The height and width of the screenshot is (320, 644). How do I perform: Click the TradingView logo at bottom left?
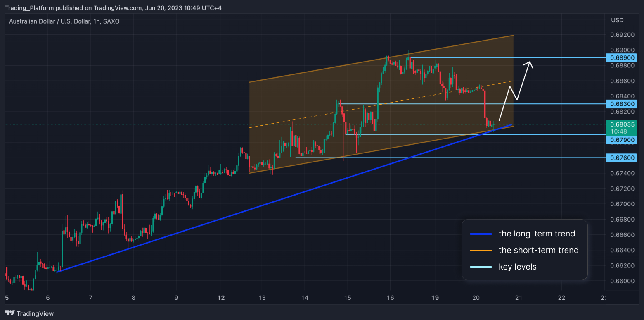click(29, 313)
